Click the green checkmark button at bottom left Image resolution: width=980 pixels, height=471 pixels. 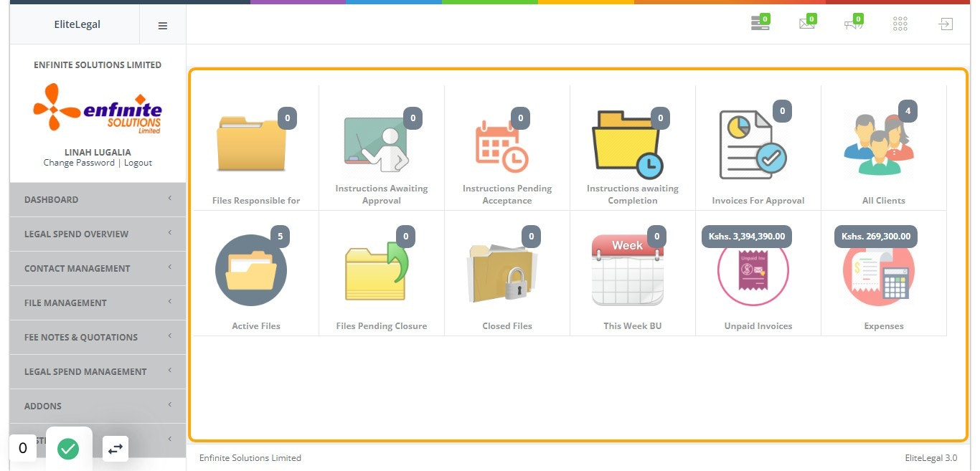69,449
